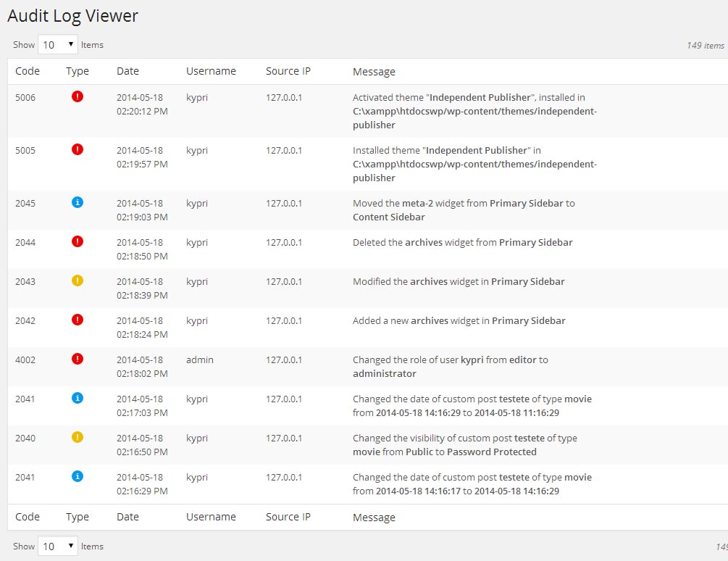Open the bottom Show items dropdown
Screen dimensions: 728x561
click(58, 547)
